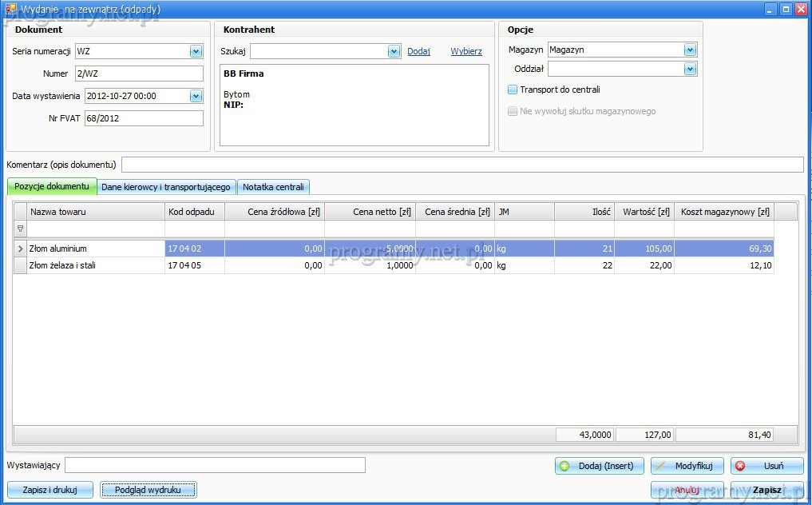Open the Seria numeracji dropdown
812x505 pixels.
tap(196, 52)
